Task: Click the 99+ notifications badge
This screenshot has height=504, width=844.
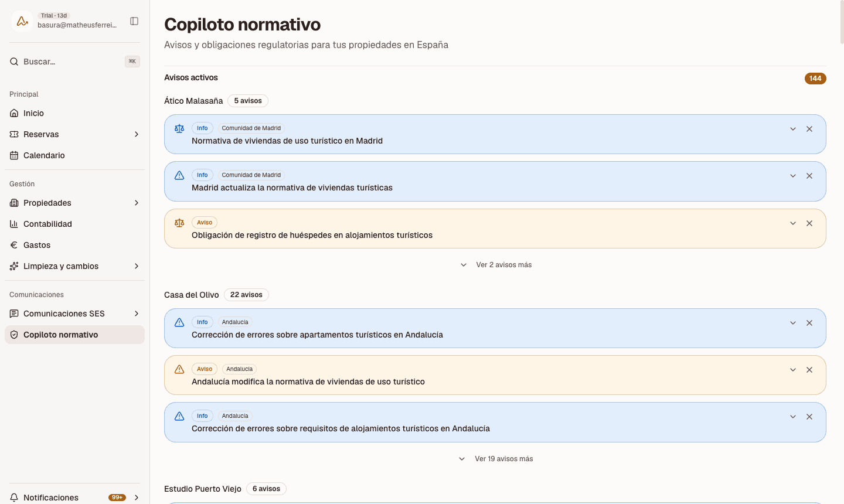Action: click(117, 498)
